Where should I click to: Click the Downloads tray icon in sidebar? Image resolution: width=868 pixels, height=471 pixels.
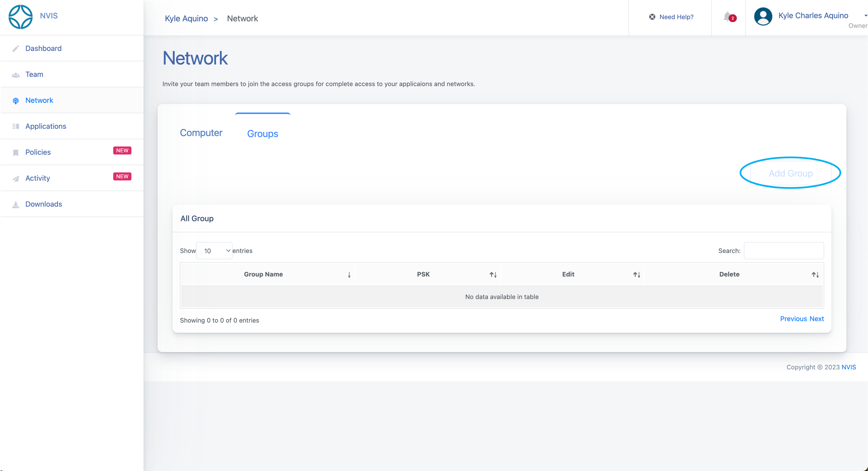coord(15,205)
